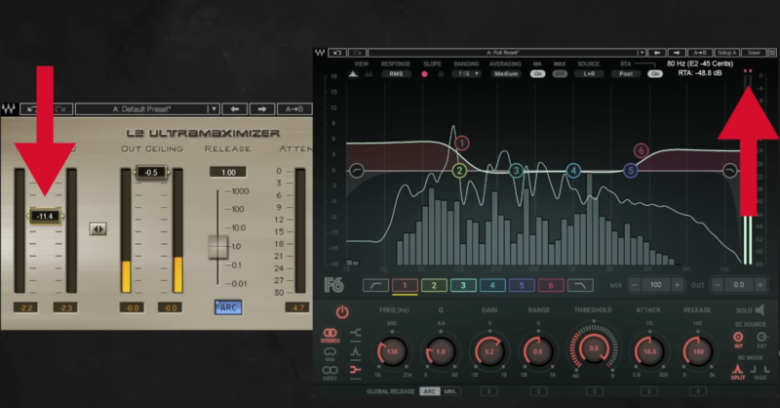Screen dimensions: 780x408
Task: Select the low-pass filter band tab
Action: click(x=581, y=285)
